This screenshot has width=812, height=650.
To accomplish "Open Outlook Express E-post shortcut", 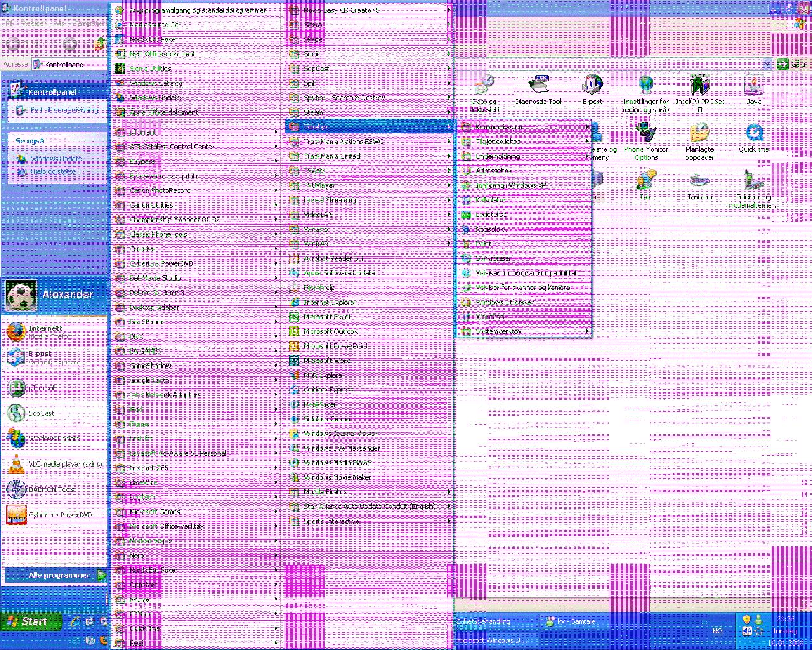I will 54,357.
